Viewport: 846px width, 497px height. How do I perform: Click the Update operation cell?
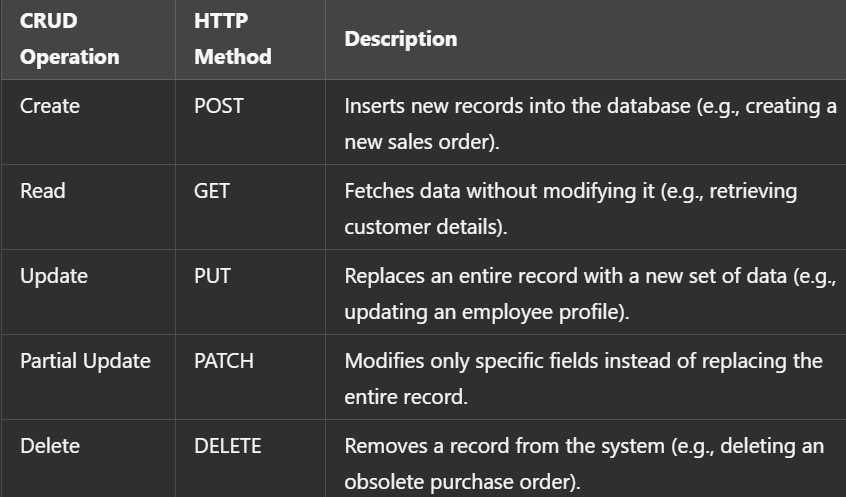53,276
